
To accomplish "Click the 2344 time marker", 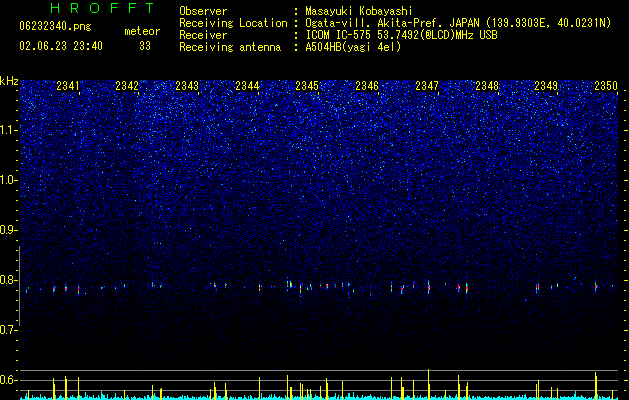I will pos(247,86).
